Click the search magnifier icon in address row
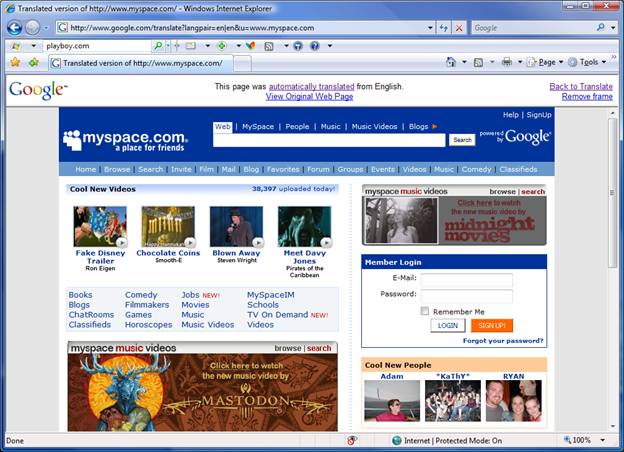 coord(601,28)
